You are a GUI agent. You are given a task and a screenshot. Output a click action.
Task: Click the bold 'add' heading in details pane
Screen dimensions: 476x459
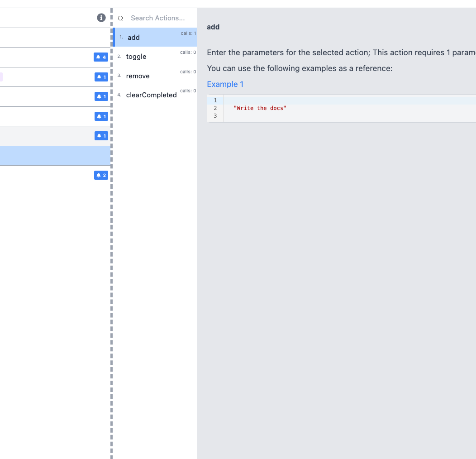click(x=213, y=27)
